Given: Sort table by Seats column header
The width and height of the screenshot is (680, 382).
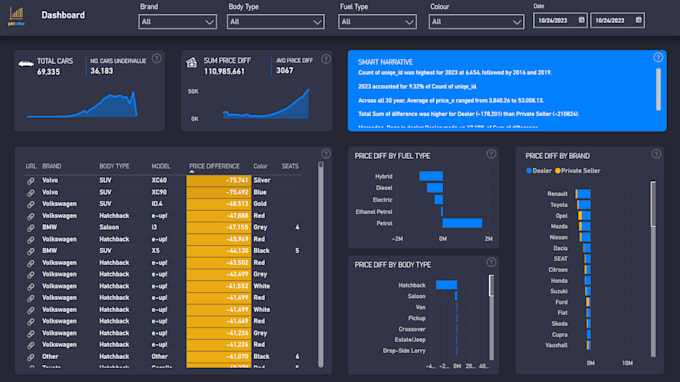Looking at the screenshot, I should pyautogui.click(x=290, y=166).
